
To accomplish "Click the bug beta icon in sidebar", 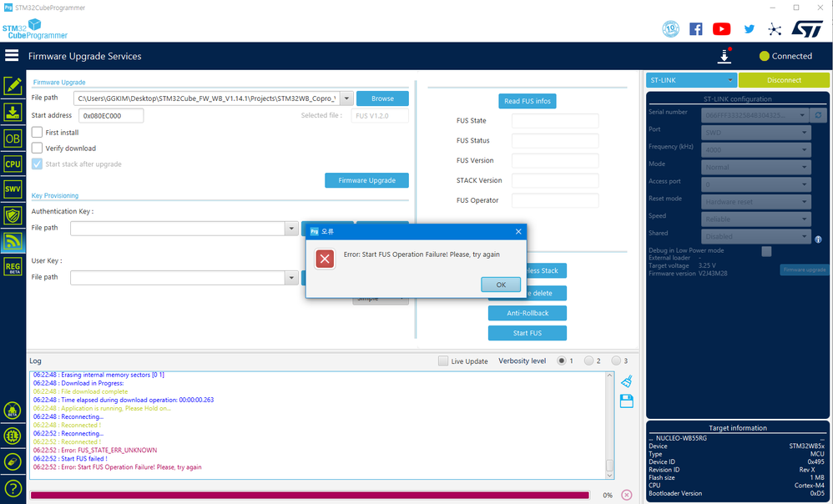I will click(x=13, y=410).
